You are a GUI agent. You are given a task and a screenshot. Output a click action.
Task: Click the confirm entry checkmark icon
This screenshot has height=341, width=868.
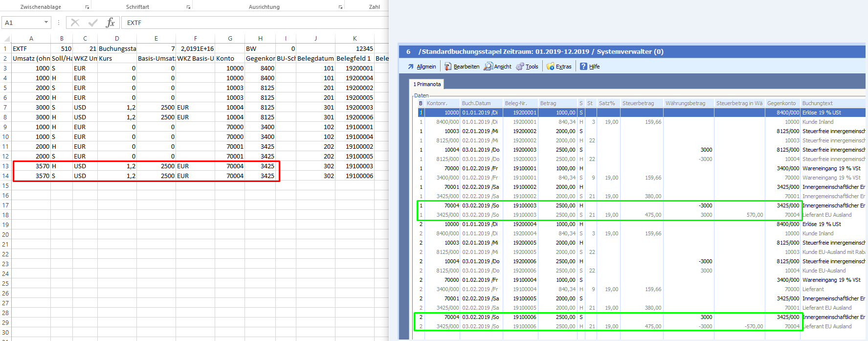[x=93, y=23]
